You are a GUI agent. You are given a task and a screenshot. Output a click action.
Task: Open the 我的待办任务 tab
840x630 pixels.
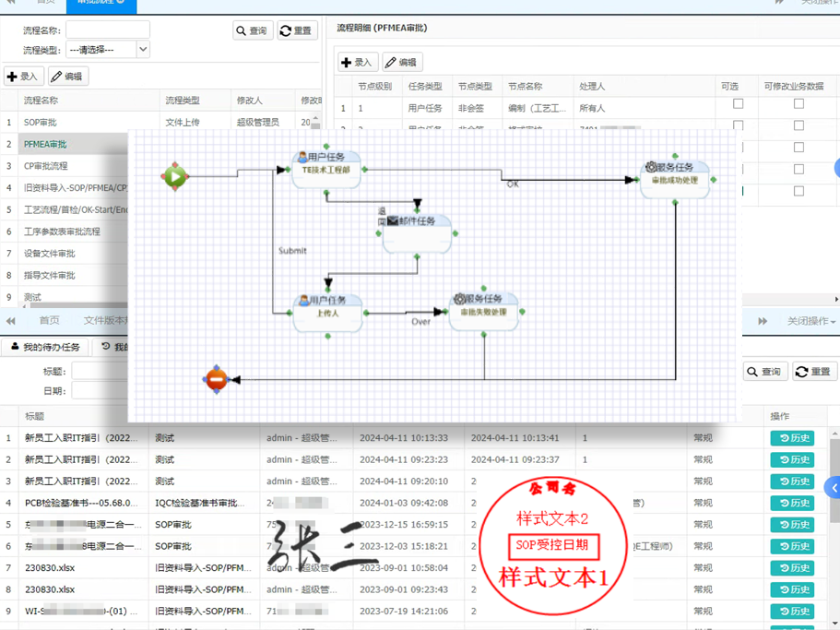pos(45,347)
